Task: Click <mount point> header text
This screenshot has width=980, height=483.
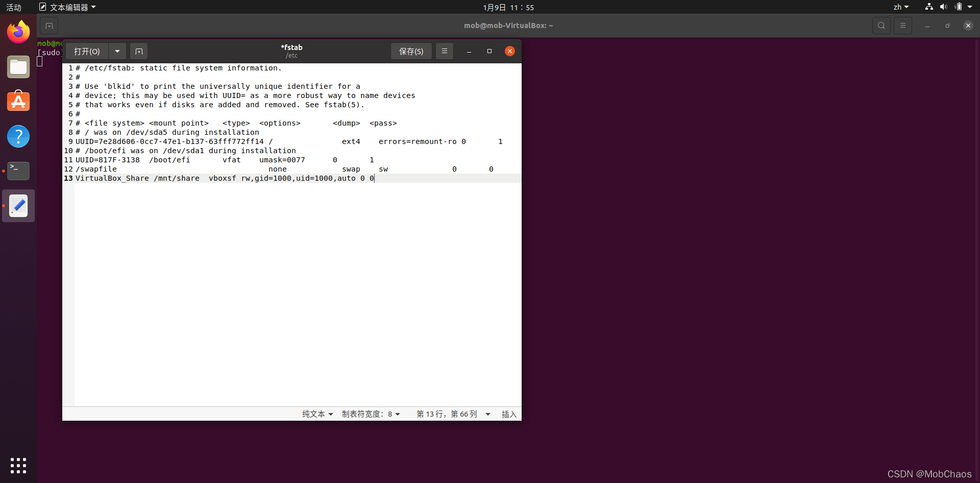Action: 179,123
